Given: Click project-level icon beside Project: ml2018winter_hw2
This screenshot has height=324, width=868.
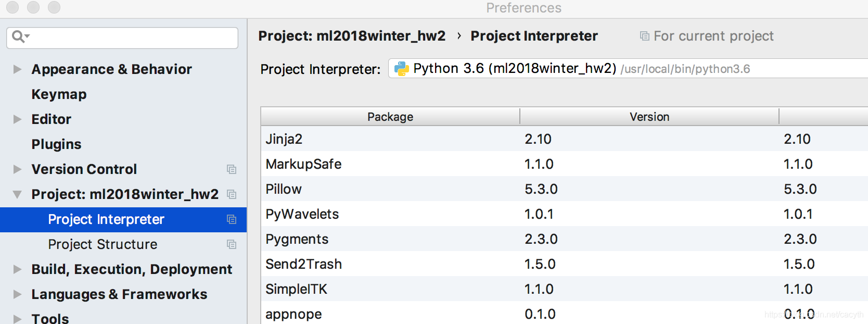Looking at the screenshot, I should point(232,194).
